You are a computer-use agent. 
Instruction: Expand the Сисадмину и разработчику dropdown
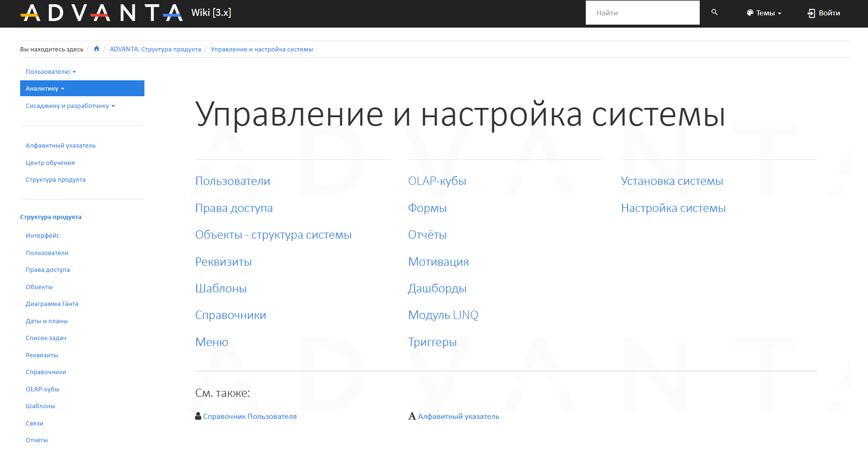[70, 106]
